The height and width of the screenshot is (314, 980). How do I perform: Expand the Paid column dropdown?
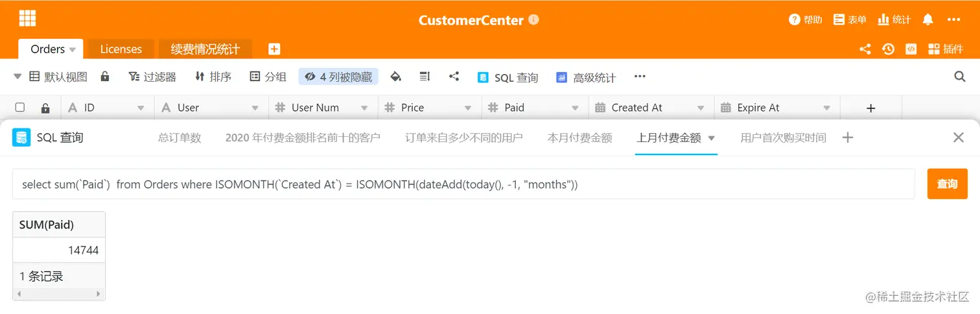pos(575,108)
